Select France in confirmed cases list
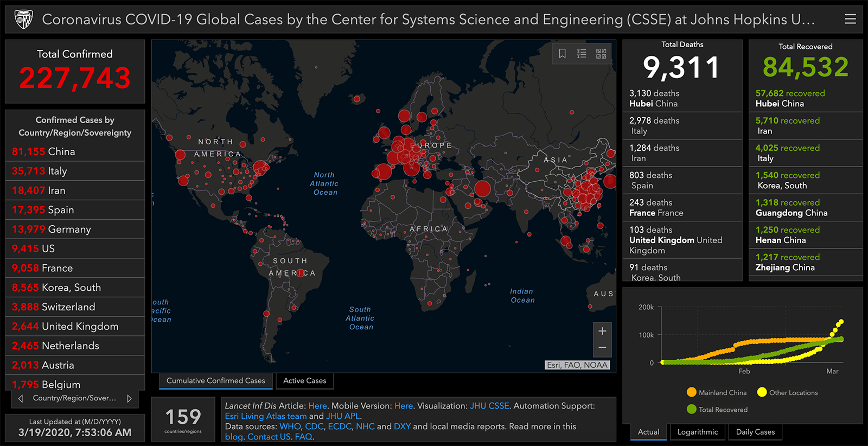 [75, 268]
